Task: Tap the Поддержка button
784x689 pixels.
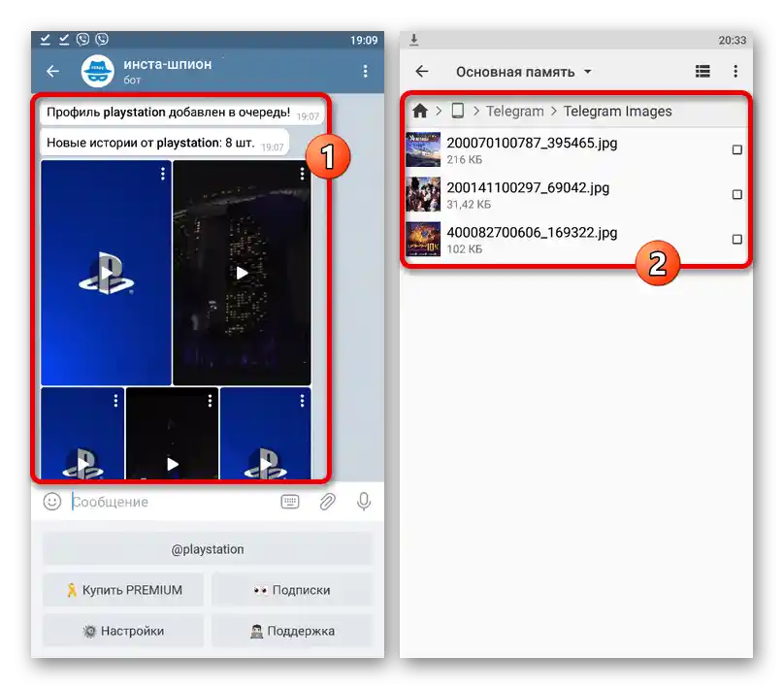Action: [291, 631]
